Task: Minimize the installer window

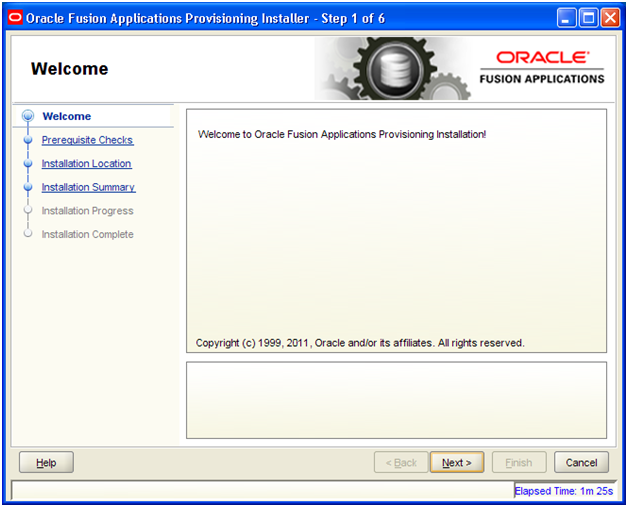Action: 566,18
